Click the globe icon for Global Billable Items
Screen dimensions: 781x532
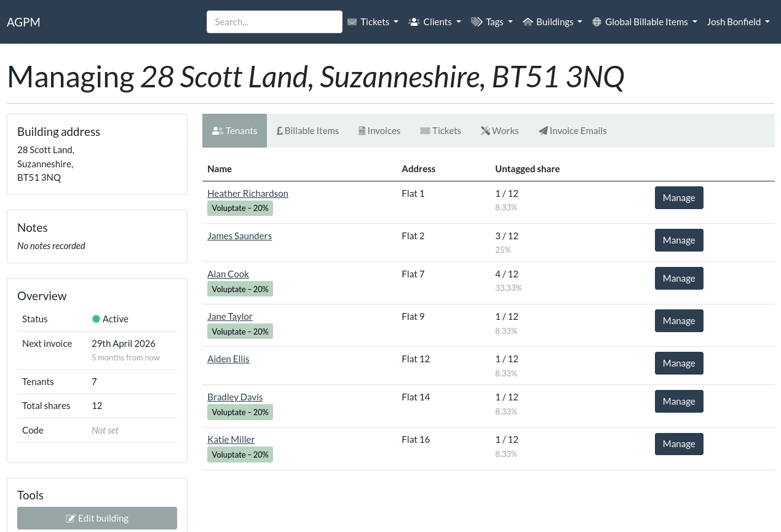(x=597, y=22)
